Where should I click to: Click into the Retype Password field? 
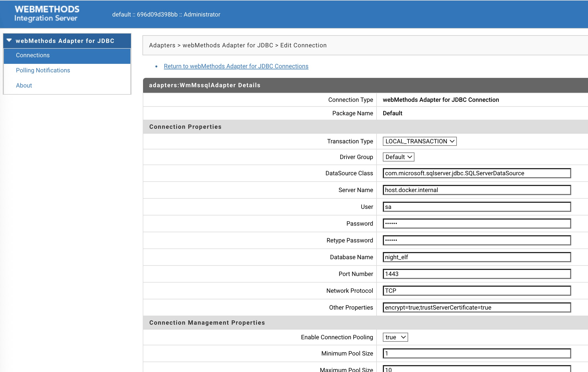click(x=477, y=240)
